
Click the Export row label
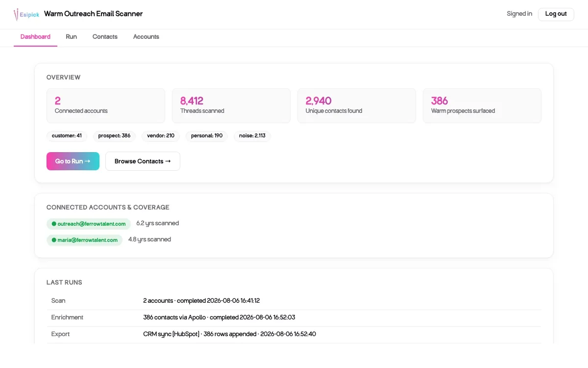point(61,334)
